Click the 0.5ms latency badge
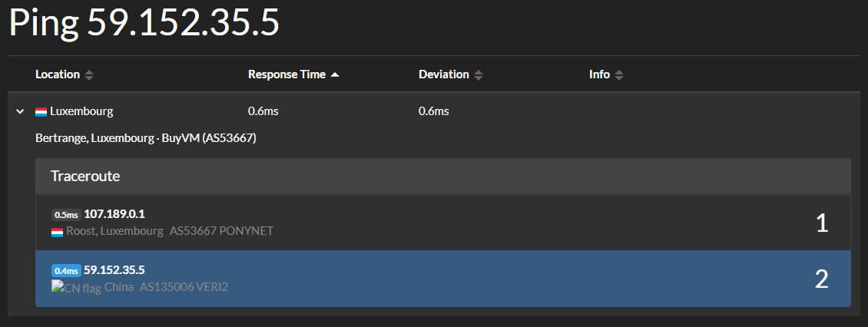This screenshot has width=868, height=327. click(66, 215)
